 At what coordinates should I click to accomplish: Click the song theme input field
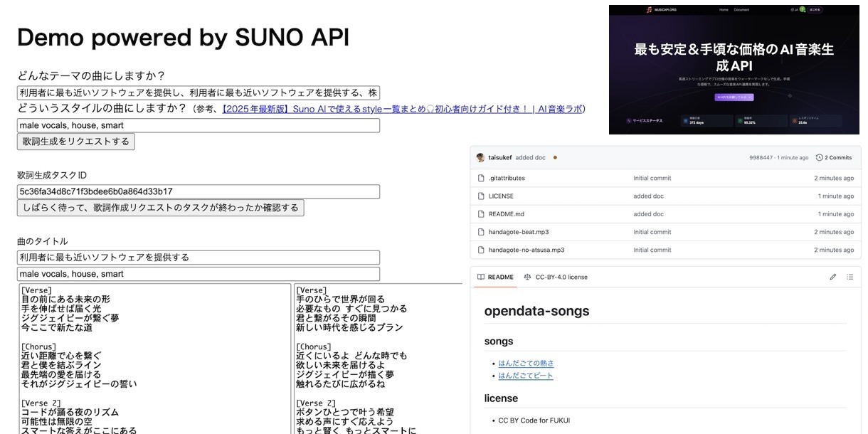click(x=199, y=93)
